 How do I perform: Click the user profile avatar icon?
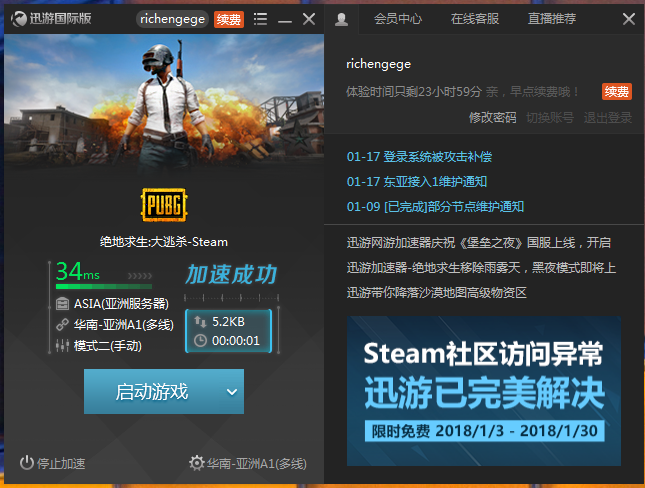pos(341,19)
